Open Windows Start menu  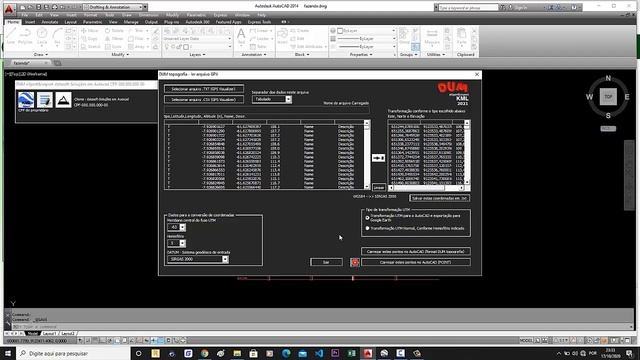coord(8,353)
